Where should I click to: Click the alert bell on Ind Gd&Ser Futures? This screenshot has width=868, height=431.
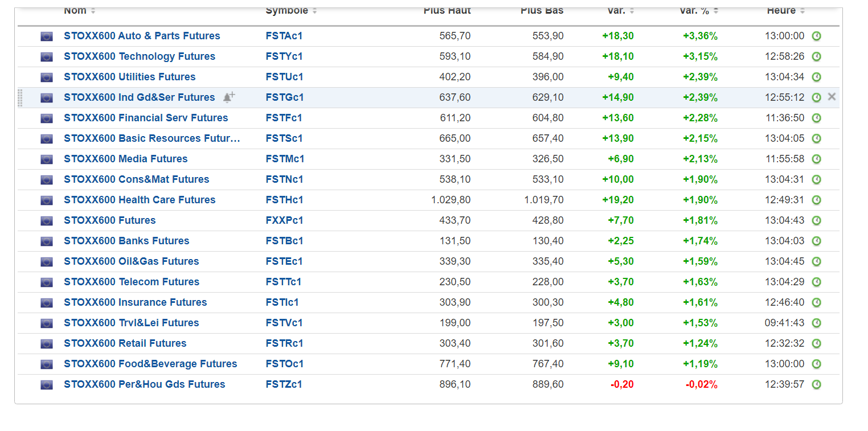pyautogui.click(x=228, y=97)
